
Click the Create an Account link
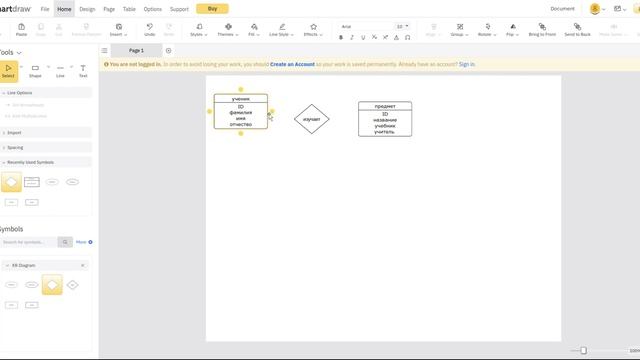[292, 64]
